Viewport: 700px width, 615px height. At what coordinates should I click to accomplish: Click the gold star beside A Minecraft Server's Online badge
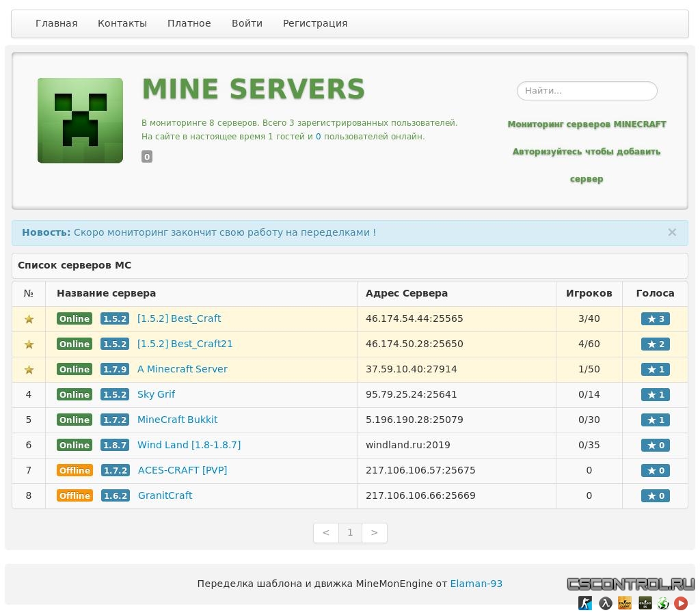[29, 370]
